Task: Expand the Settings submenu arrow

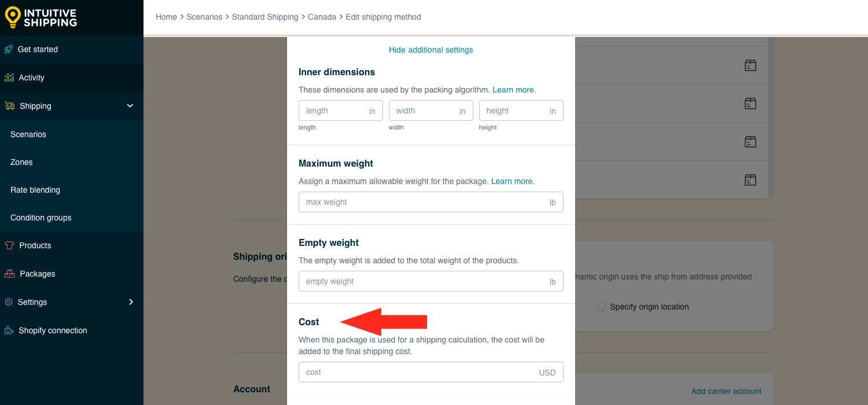Action: click(131, 302)
